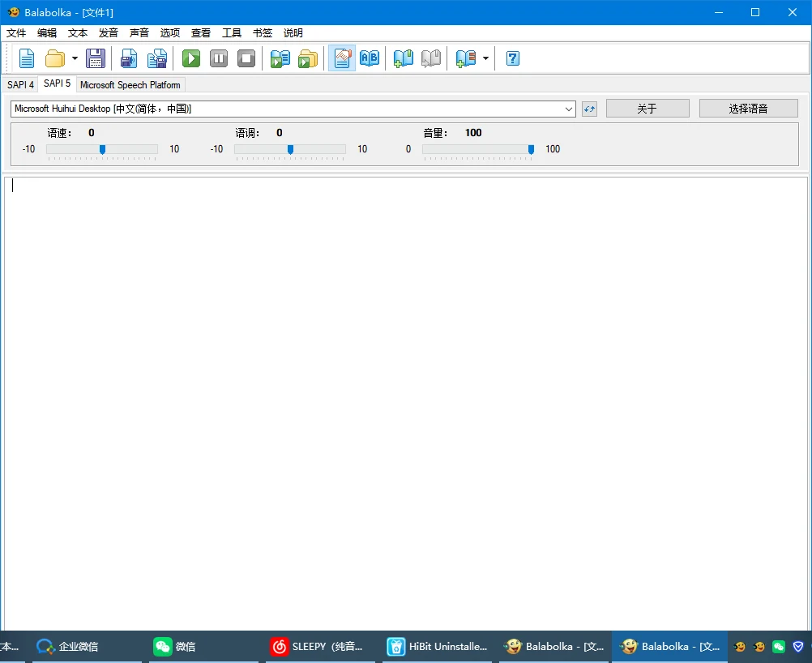Toggle the clipboard watching button

coord(342,58)
